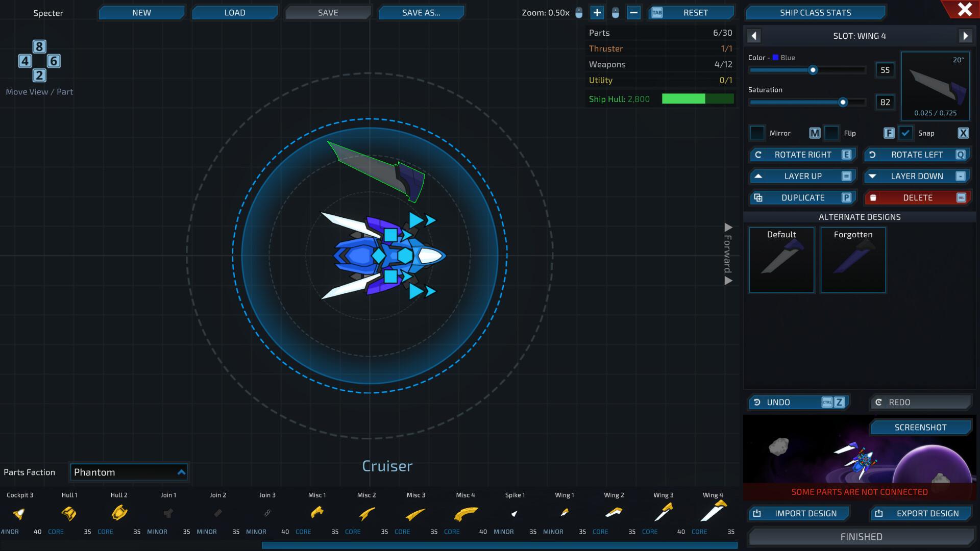980x551 pixels.
Task: Choose the Spike 1 part icon
Action: (x=515, y=514)
